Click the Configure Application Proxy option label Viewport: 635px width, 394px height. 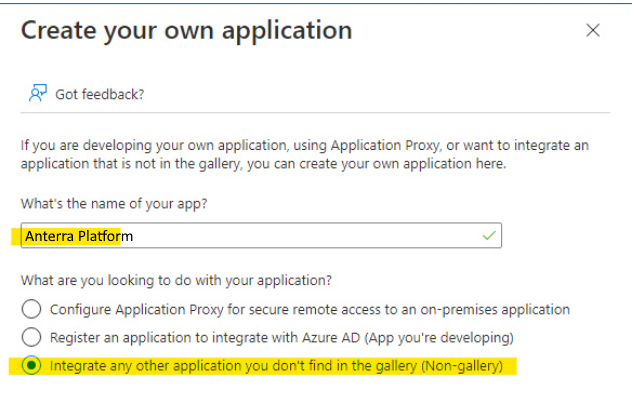coord(310,310)
